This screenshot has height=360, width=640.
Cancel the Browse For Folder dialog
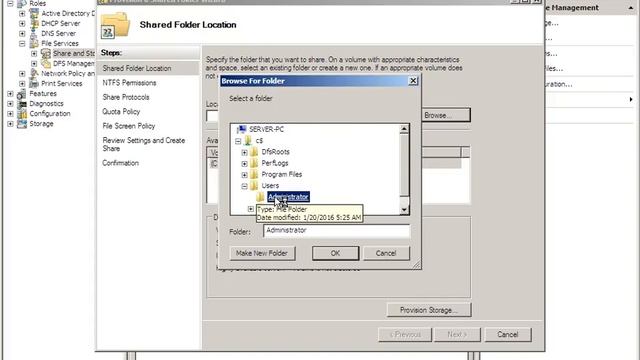386,253
